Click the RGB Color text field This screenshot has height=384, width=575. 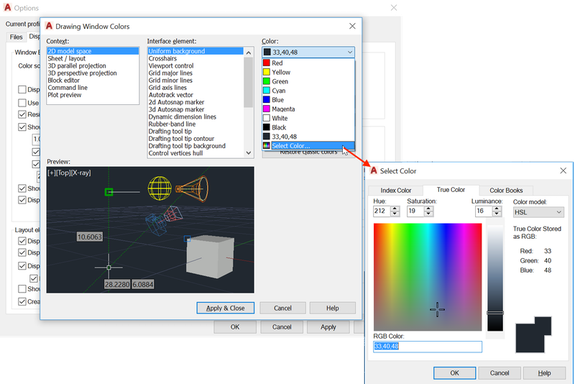[428, 346]
